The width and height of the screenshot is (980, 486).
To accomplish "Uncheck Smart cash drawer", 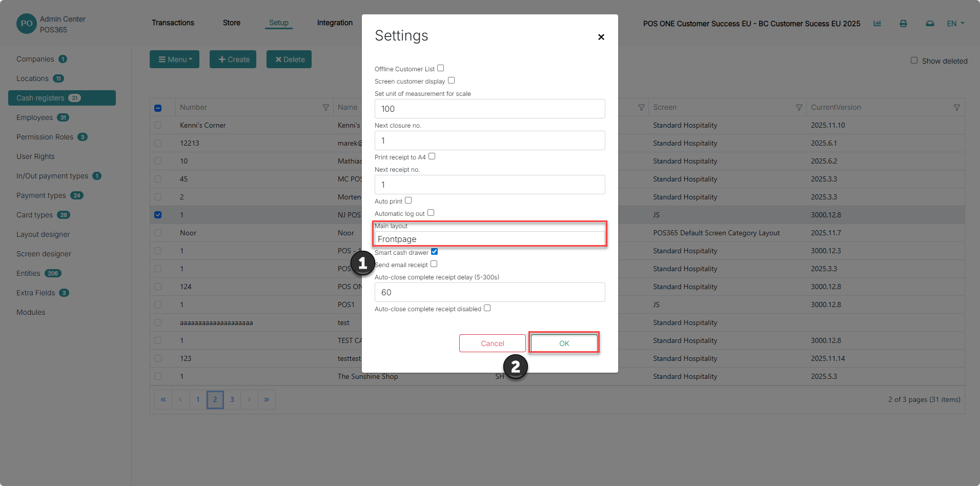I will click(x=434, y=252).
